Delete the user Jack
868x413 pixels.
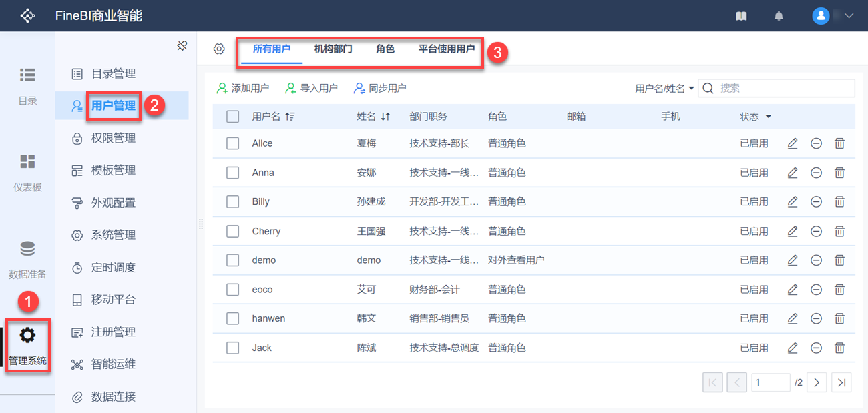click(x=840, y=348)
